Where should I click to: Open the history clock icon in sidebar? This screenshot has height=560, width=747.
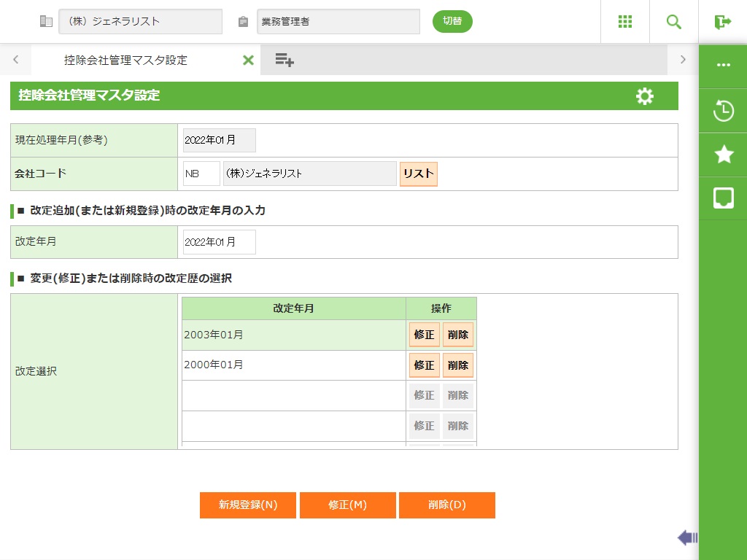[723, 112]
